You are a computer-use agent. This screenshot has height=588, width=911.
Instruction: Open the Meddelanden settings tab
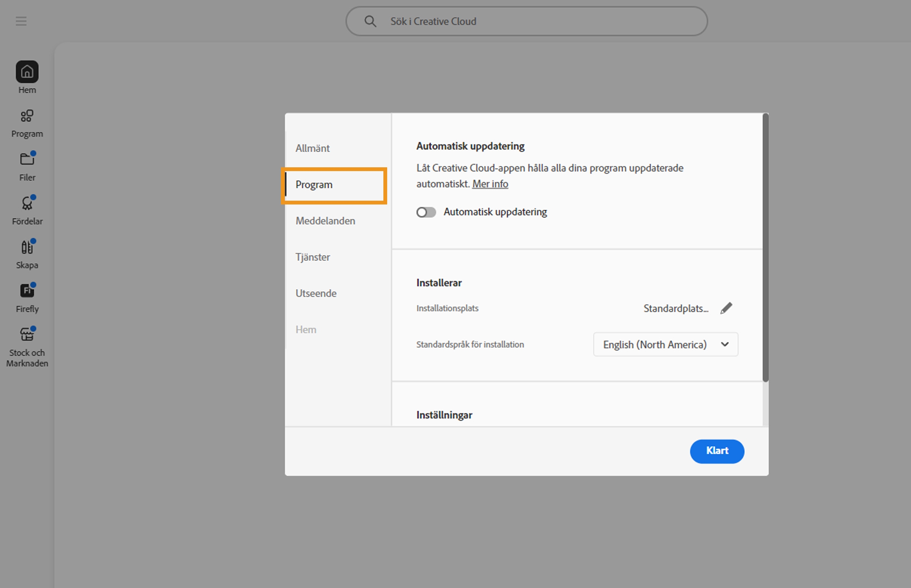tap(325, 221)
